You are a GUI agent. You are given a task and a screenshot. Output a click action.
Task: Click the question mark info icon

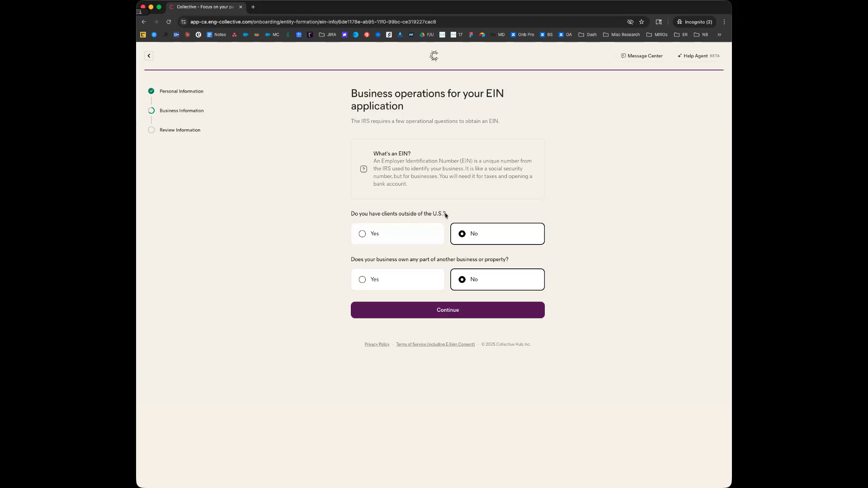click(363, 169)
